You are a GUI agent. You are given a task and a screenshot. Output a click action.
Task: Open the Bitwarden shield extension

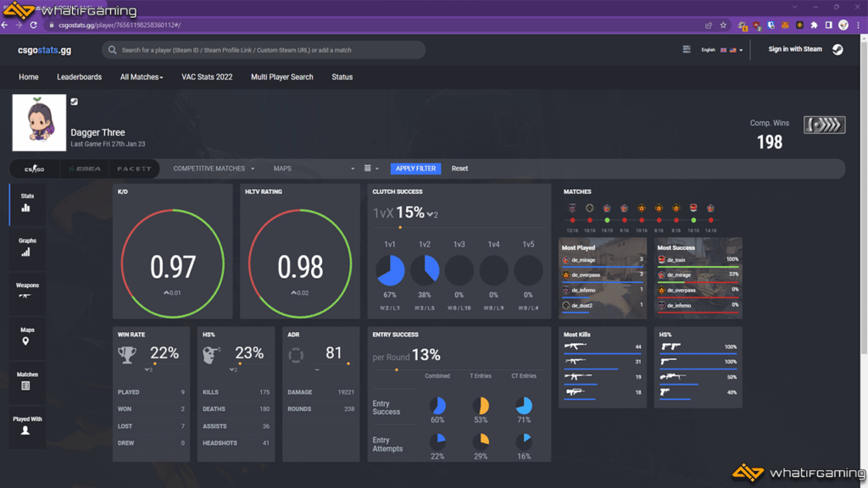pyautogui.click(x=771, y=25)
